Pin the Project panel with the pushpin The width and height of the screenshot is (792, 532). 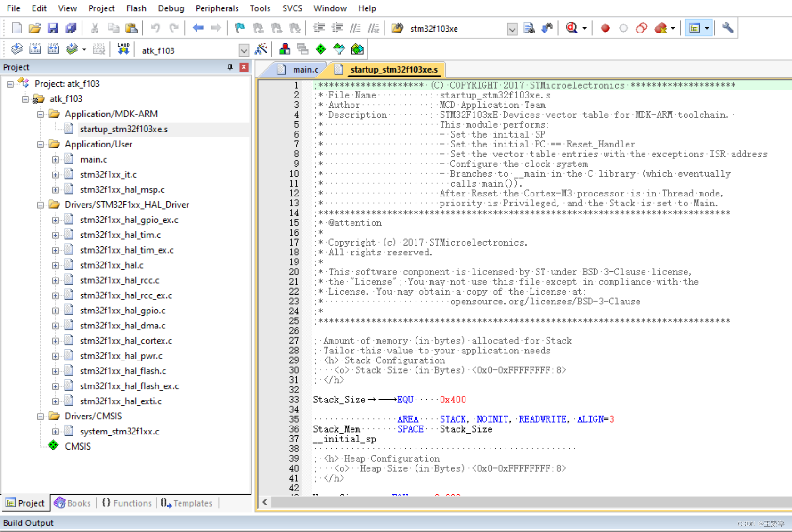230,67
